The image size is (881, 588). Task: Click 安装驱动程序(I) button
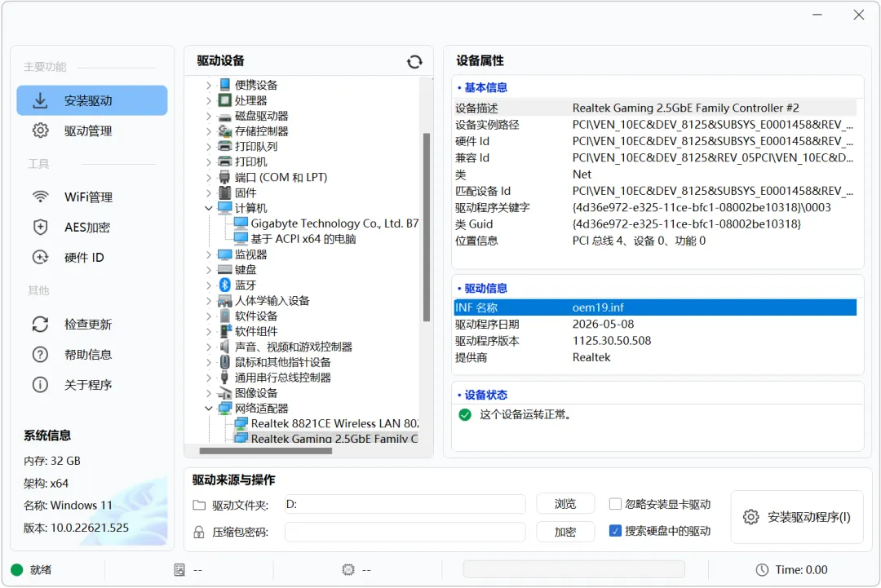click(x=797, y=517)
